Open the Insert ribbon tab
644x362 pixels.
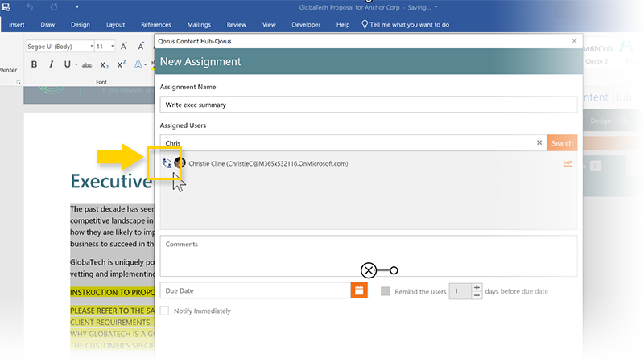point(16,25)
